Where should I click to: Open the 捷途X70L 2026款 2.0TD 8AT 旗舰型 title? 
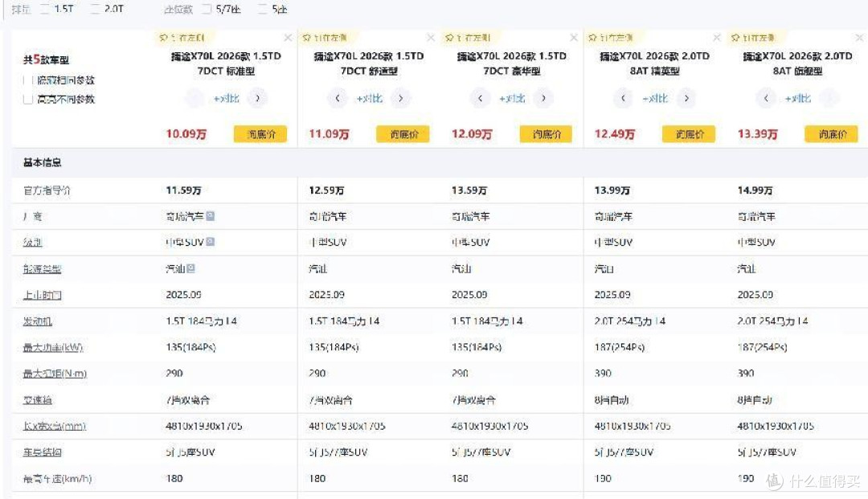797,63
